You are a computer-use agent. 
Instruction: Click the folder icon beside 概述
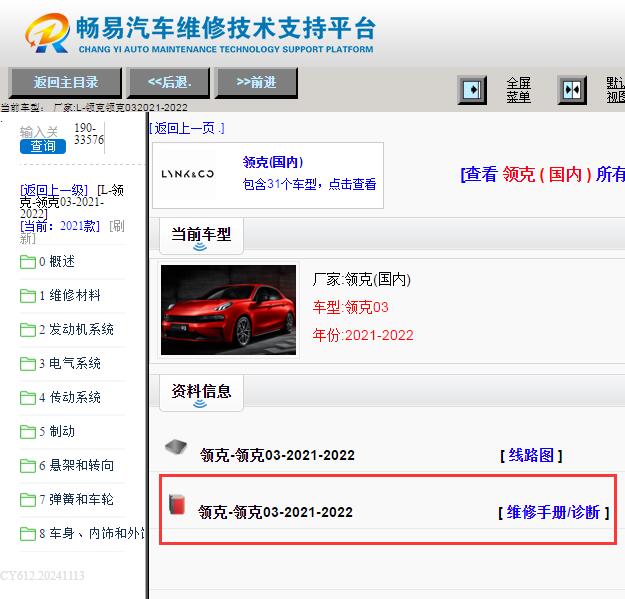coord(28,262)
